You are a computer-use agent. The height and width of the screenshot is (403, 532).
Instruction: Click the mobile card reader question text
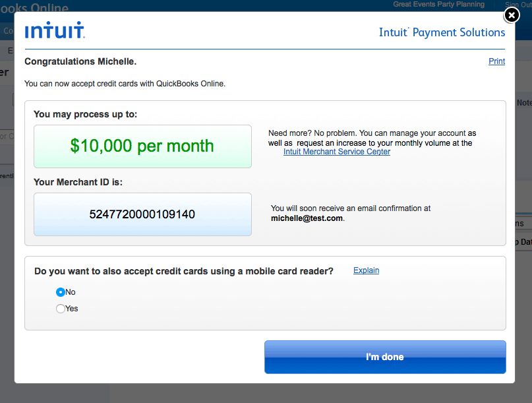(184, 271)
